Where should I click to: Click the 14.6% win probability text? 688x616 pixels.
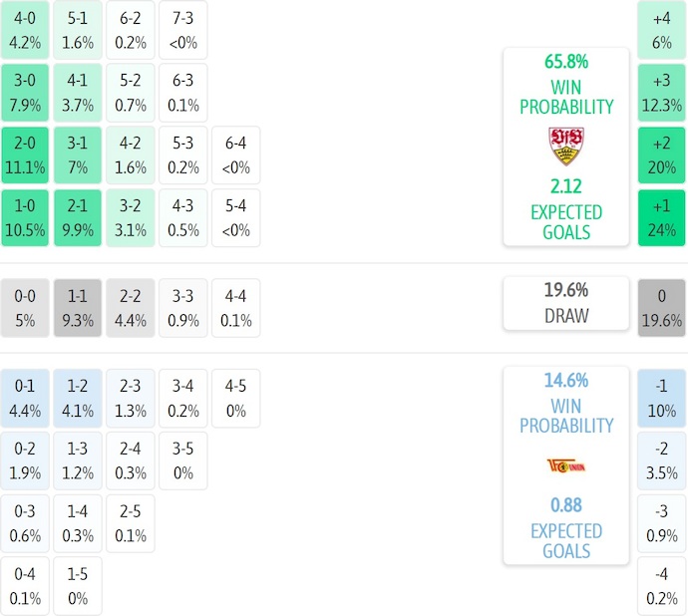pos(565,381)
